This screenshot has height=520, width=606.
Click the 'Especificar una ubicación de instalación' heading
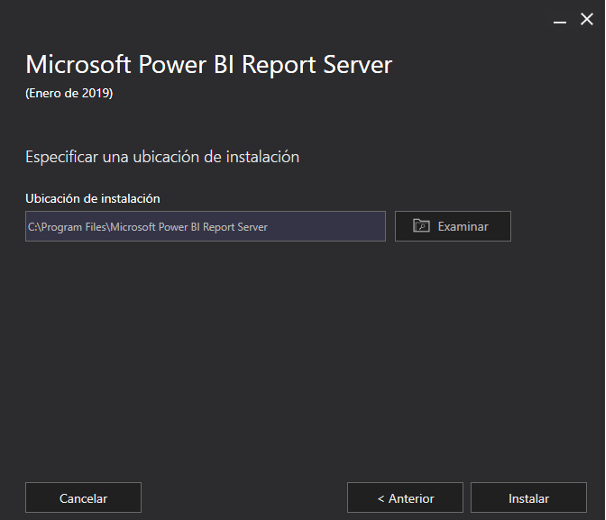[162, 157]
